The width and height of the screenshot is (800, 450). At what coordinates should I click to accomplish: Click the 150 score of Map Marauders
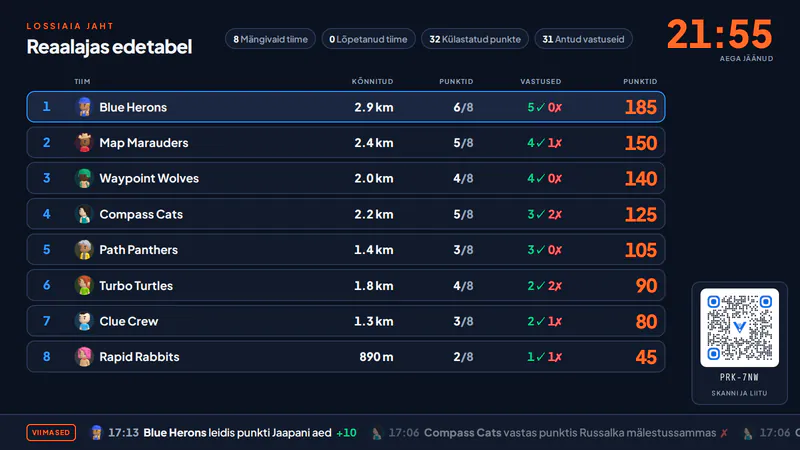click(641, 143)
